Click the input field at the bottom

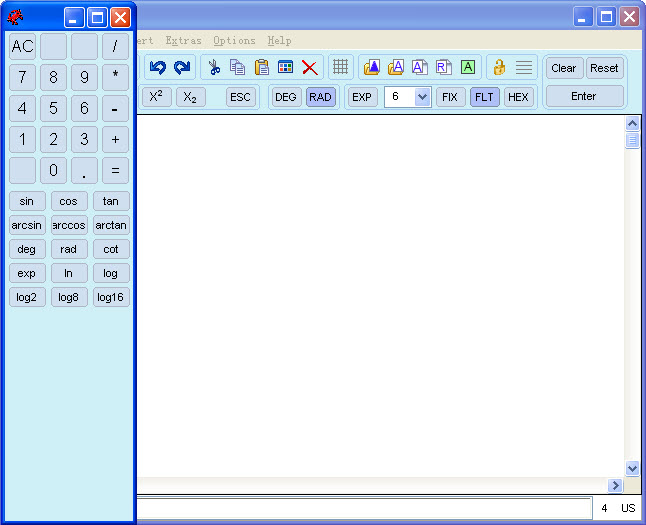click(x=363, y=508)
